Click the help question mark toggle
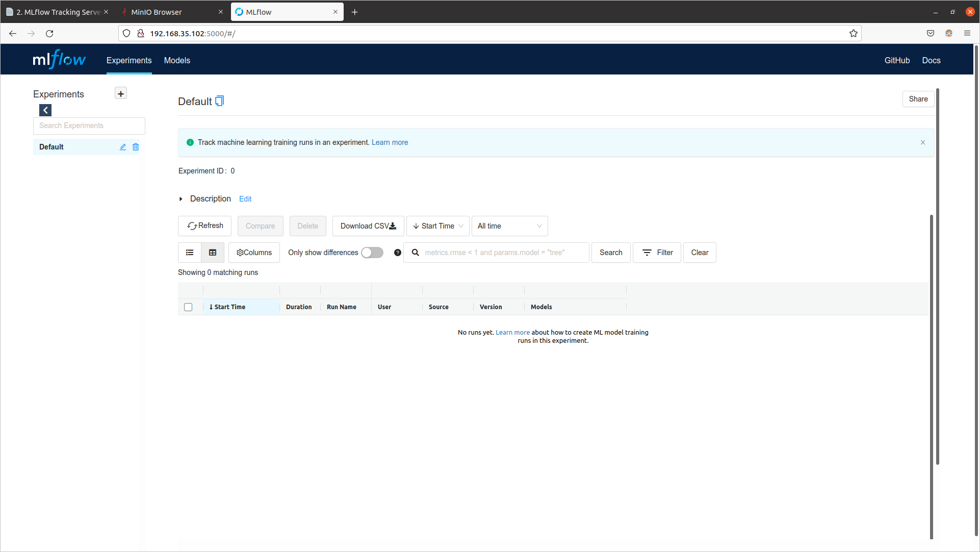Image resolution: width=980 pixels, height=552 pixels. pyautogui.click(x=398, y=253)
